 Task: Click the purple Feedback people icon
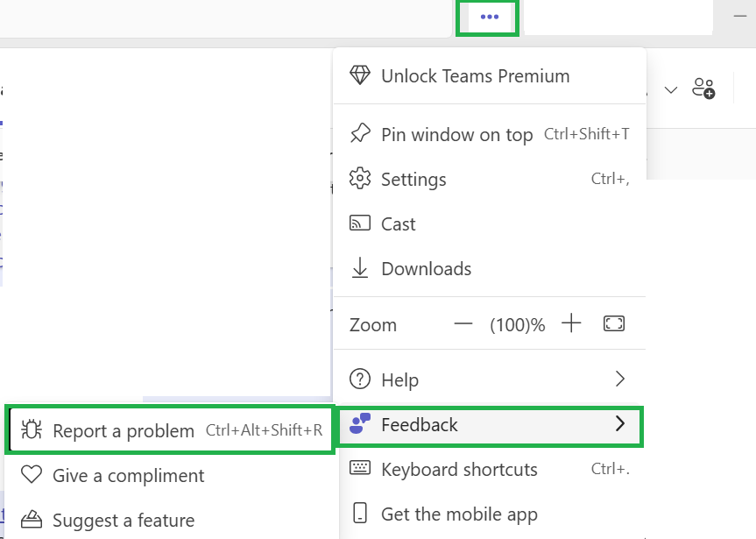coord(360,423)
